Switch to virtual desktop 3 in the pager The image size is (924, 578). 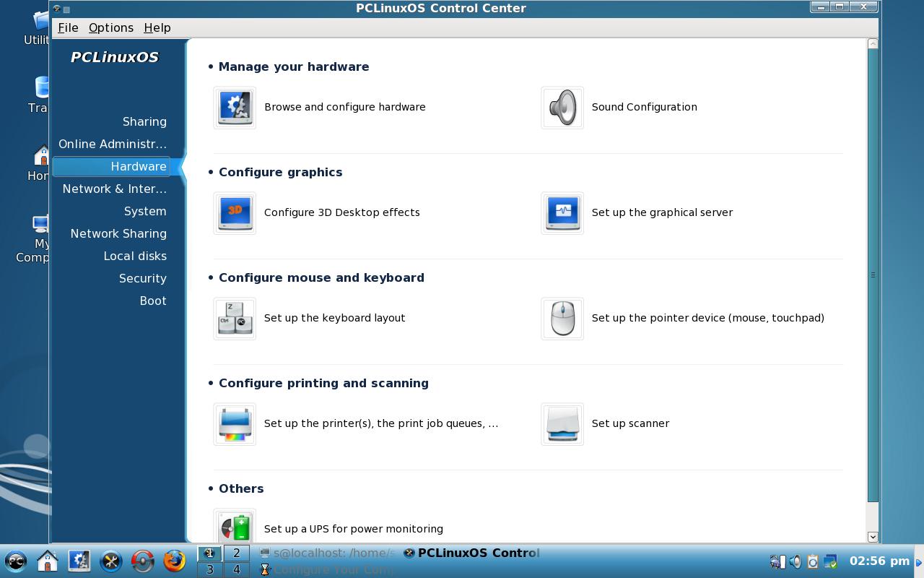pyautogui.click(x=209, y=569)
